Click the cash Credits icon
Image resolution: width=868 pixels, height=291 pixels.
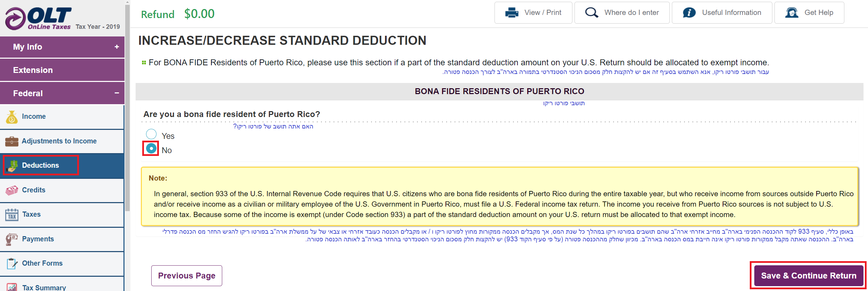[x=12, y=190]
